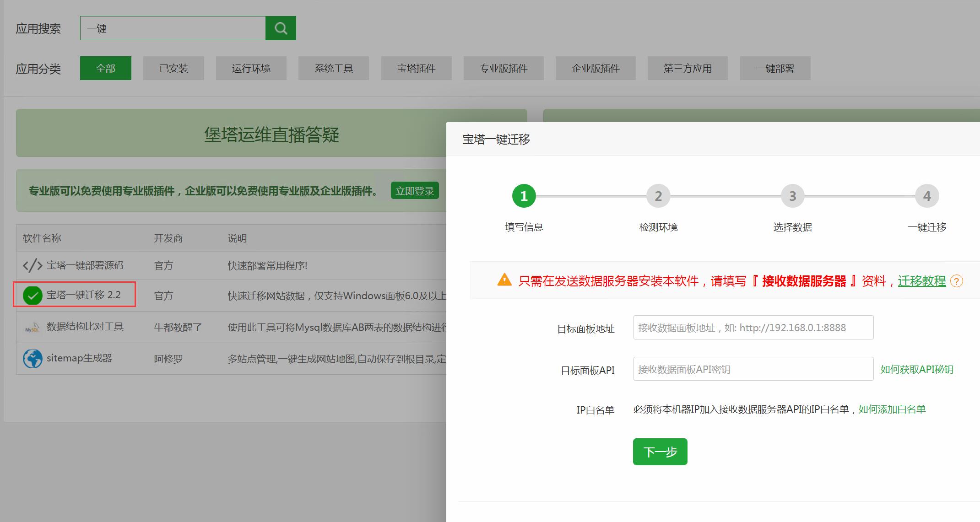The width and height of the screenshot is (980, 522).
Task: Click the 应用分类 label
Action: [x=38, y=69]
